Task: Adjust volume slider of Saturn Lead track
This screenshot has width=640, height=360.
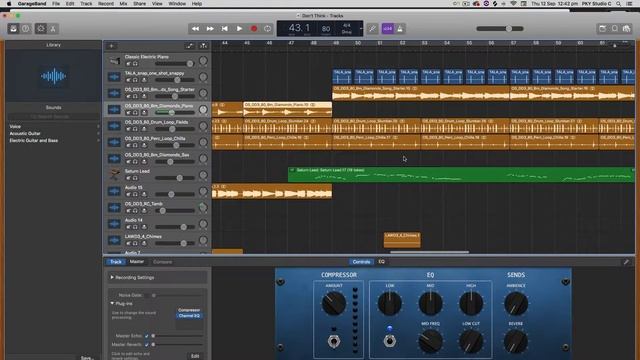Action: (x=175, y=178)
